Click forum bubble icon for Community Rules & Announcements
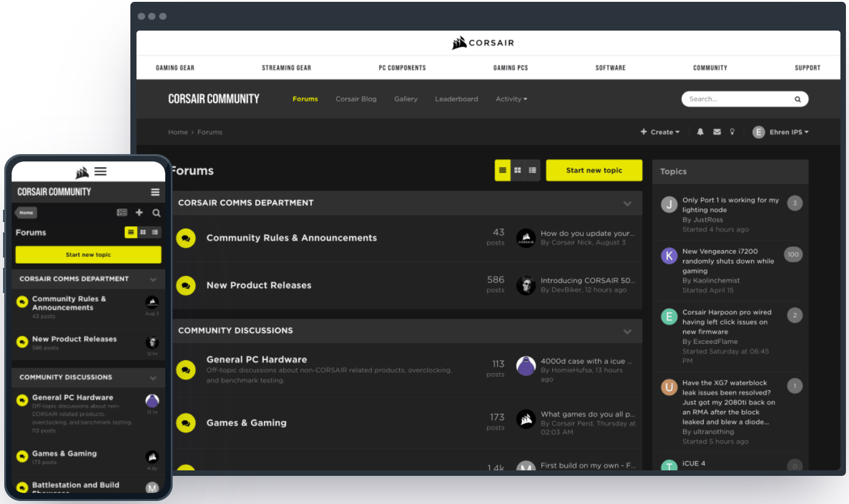 pos(186,238)
